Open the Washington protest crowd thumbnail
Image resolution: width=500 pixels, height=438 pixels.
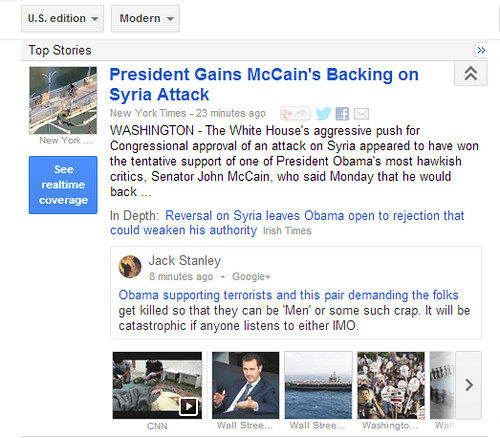click(x=391, y=385)
